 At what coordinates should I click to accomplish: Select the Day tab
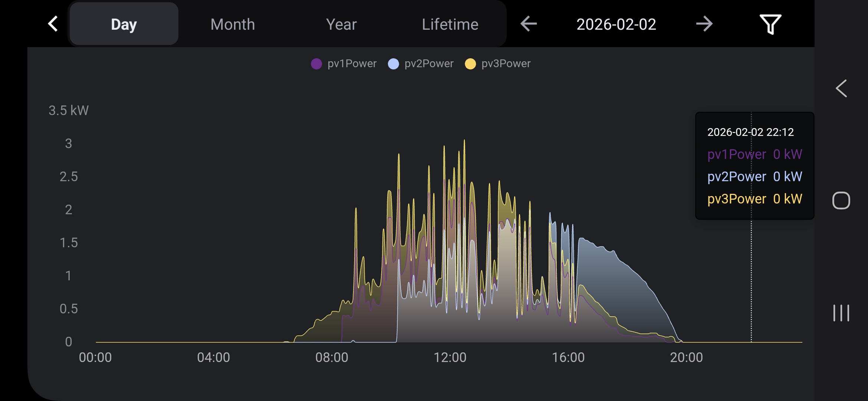(x=124, y=24)
